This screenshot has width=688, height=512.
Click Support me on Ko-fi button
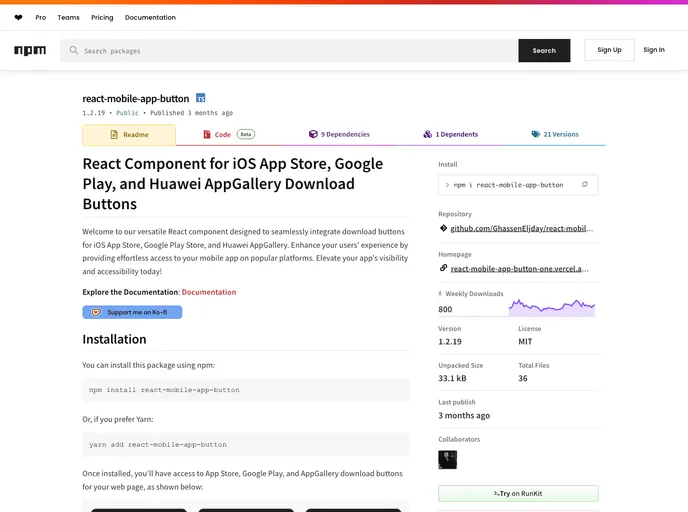(x=132, y=312)
